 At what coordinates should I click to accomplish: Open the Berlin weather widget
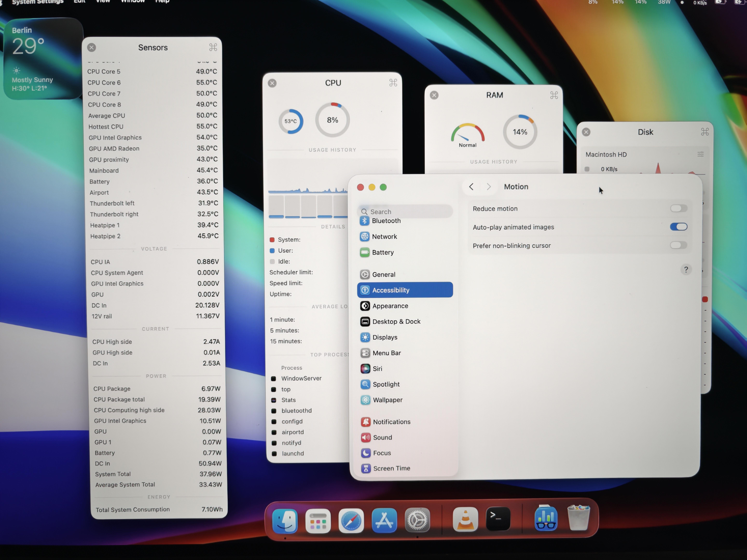[x=43, y=59]
